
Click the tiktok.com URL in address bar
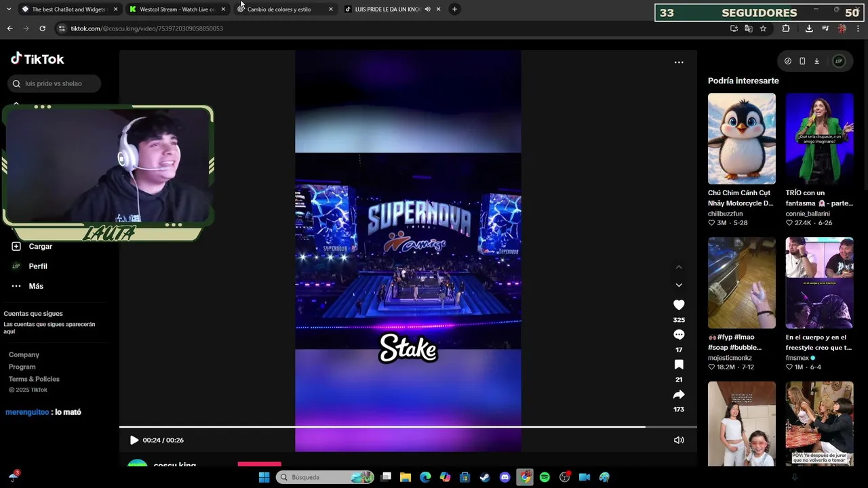click(146, 28)
